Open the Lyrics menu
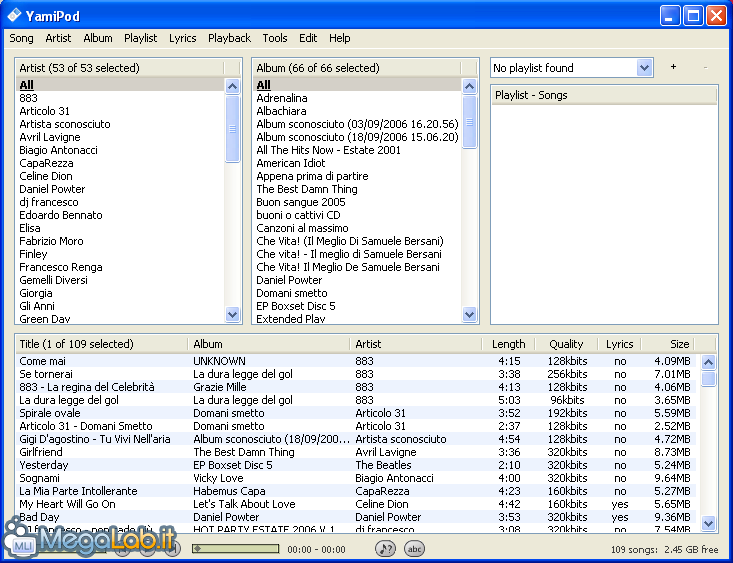The image size is (733, 563). tap(182, 38)
